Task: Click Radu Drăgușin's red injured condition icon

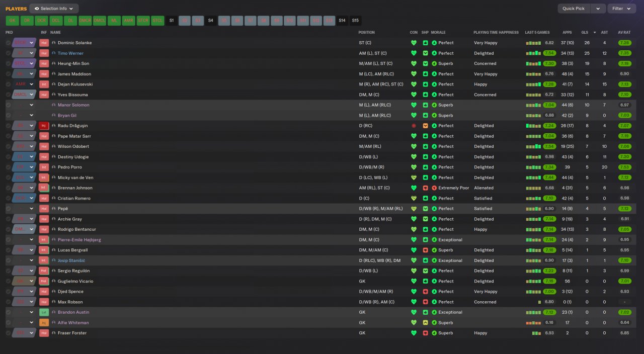Action: coord(414,126)
